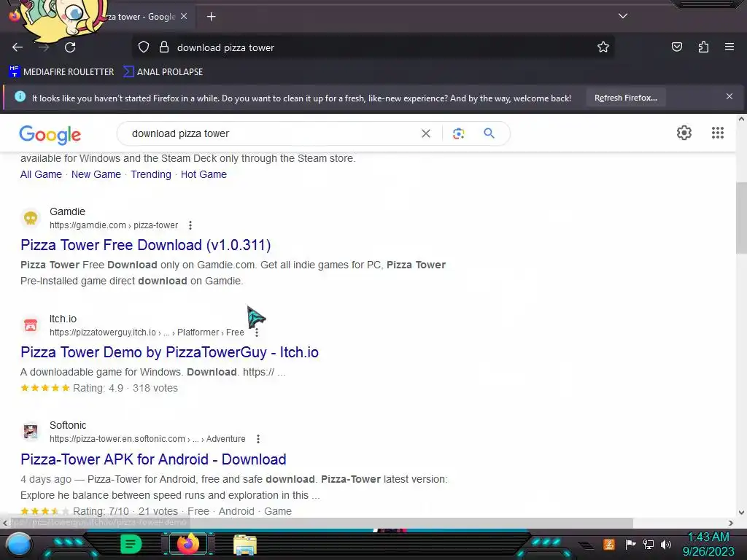Switch to Firefox on the taskbar
Image resolution: width=747 pixels, height=560 pixels.
point(187,544)
